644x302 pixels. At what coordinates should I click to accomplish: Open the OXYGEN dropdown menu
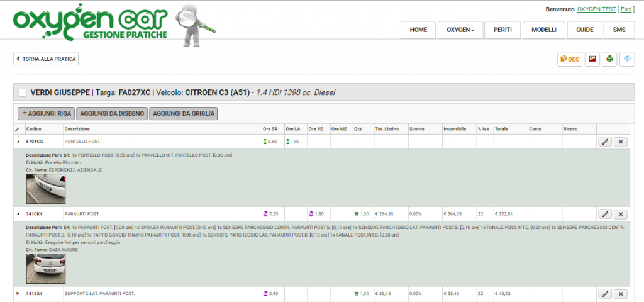tap(460, 30)
